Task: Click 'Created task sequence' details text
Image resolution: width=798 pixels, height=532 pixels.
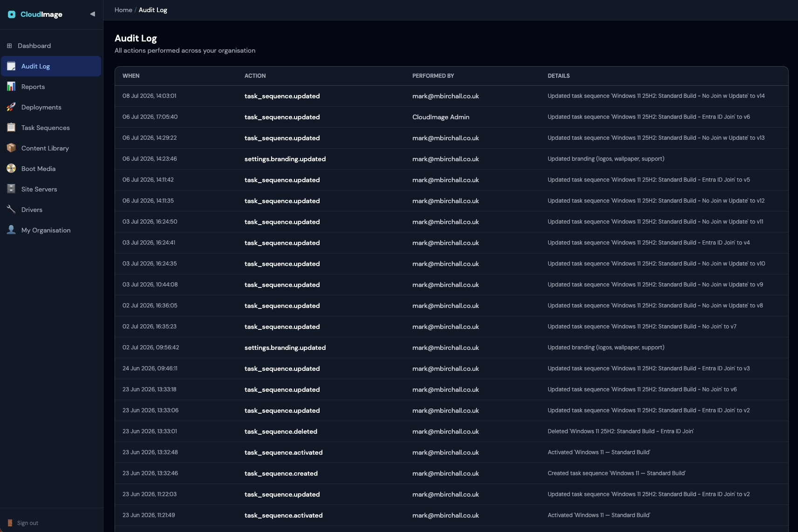Action: point(617,473)
